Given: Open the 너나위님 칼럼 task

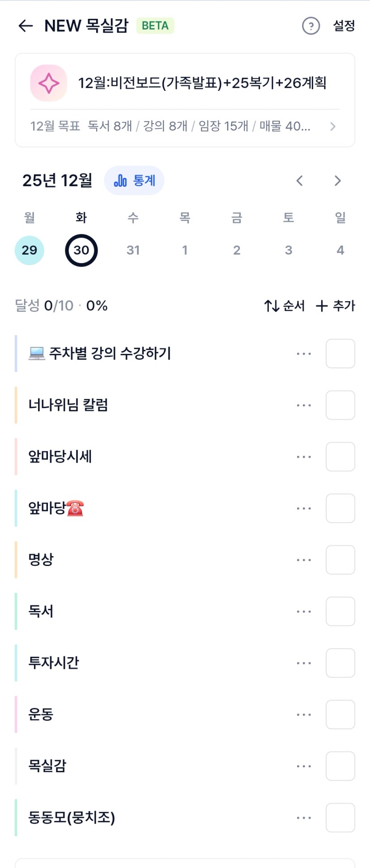Looking at the screenshot, I should point(68,405).
